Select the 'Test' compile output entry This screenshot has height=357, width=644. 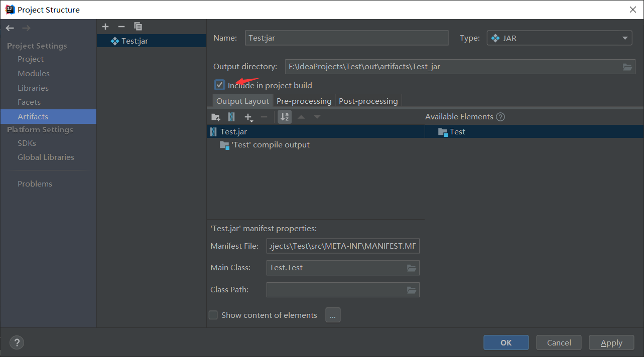click(x=265, y=145)
